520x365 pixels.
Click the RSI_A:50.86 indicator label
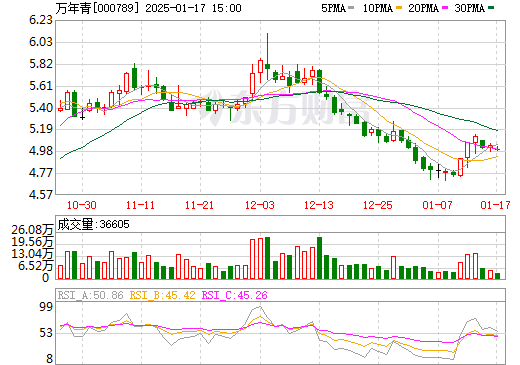tap(90, 295)
